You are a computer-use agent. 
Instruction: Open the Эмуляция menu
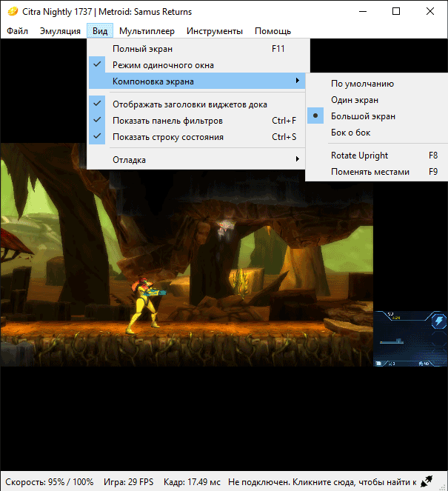[x=60, y=31]
